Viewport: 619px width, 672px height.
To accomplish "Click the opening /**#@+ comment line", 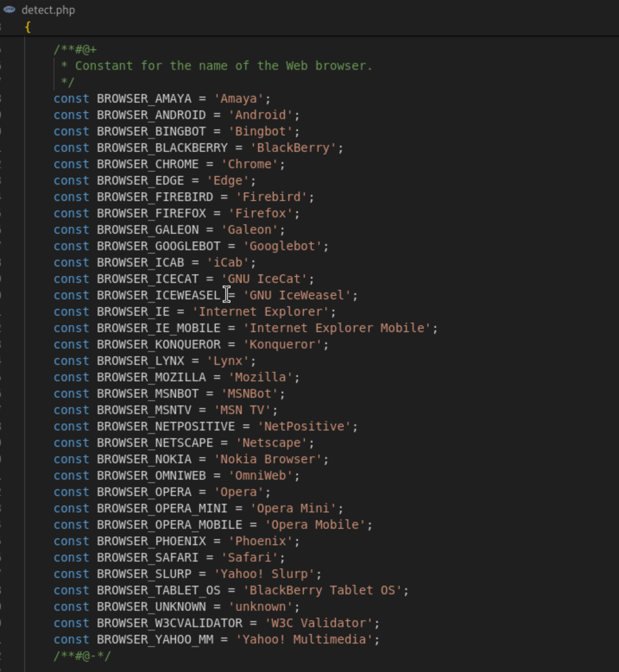I will (75, 50).
